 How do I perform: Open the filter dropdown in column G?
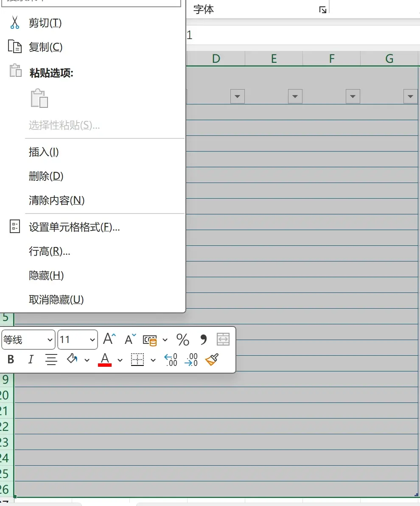[410, 96]
